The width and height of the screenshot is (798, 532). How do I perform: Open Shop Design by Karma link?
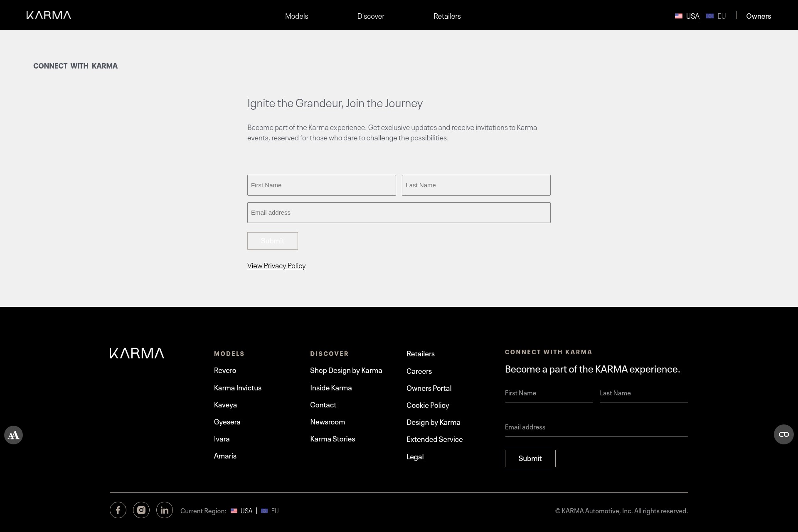click(x=346, y=370)
